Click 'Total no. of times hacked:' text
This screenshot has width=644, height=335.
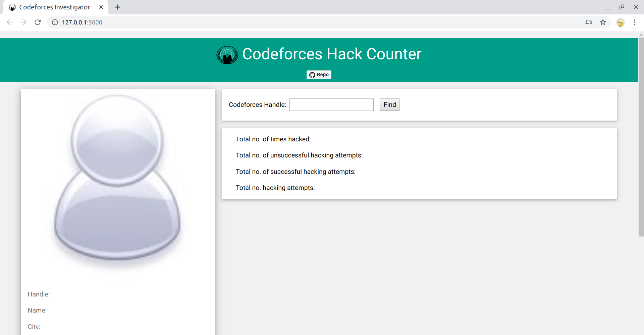tap(273, 139)
